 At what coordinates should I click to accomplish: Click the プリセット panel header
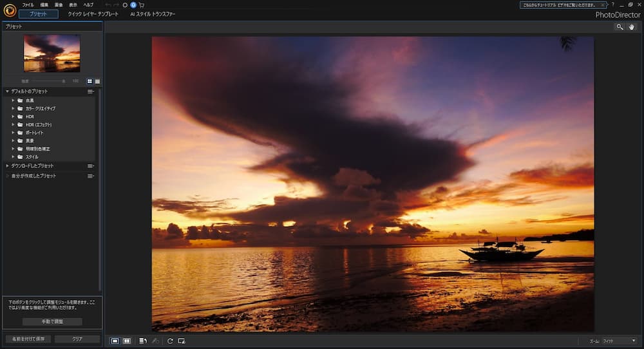pos(52,26)
